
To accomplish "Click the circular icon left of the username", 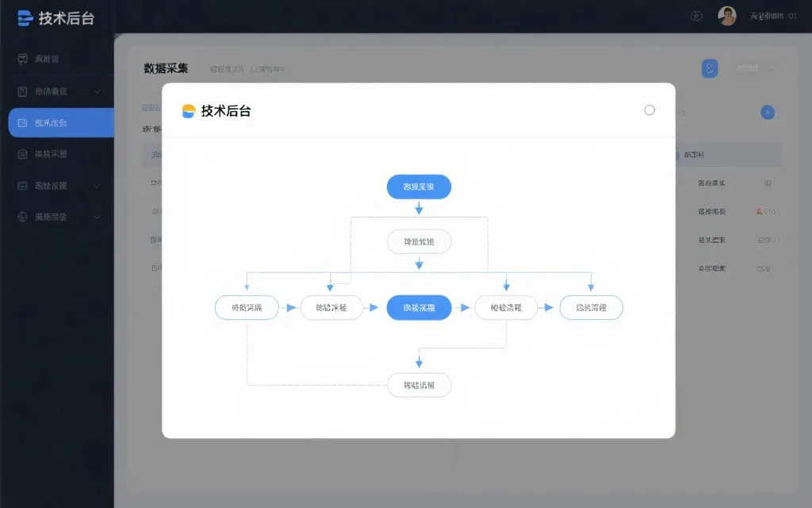I will 695,15.
